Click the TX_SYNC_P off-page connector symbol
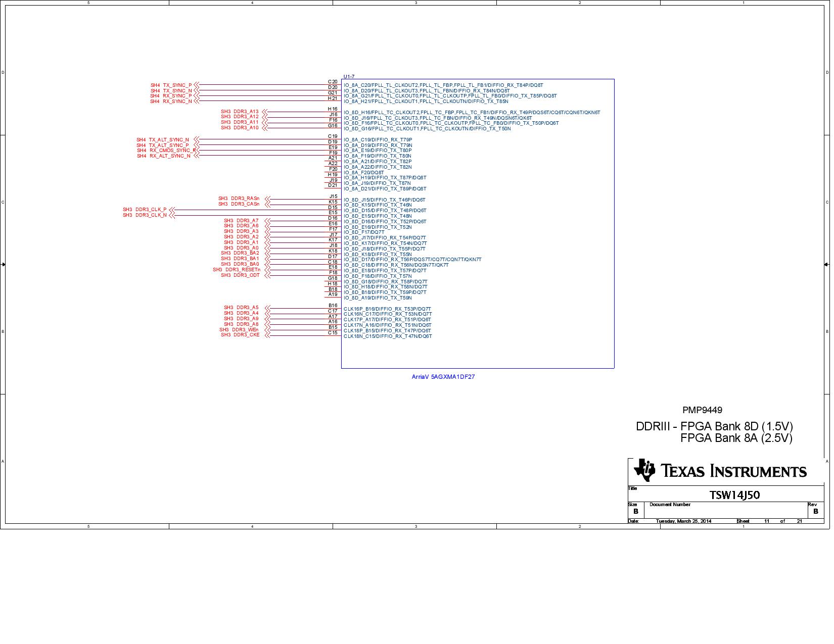The image size is (834, 644). (x=197, y=85)
